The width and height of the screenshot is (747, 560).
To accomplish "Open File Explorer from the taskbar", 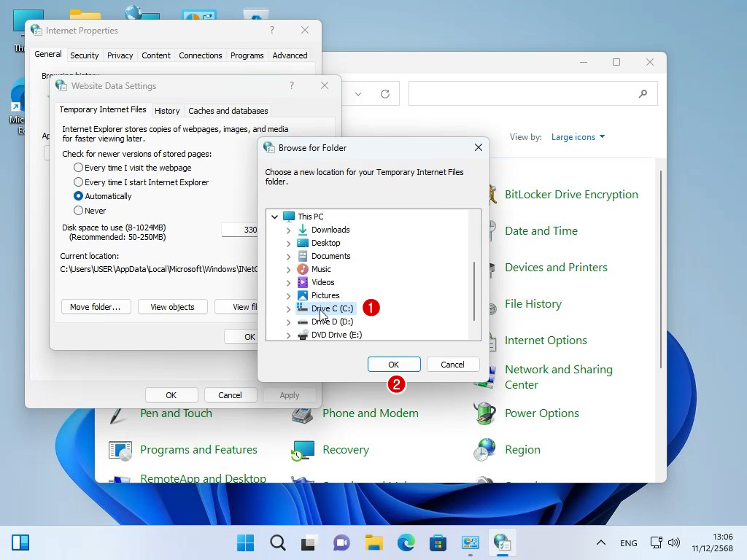I will (374, 542).
